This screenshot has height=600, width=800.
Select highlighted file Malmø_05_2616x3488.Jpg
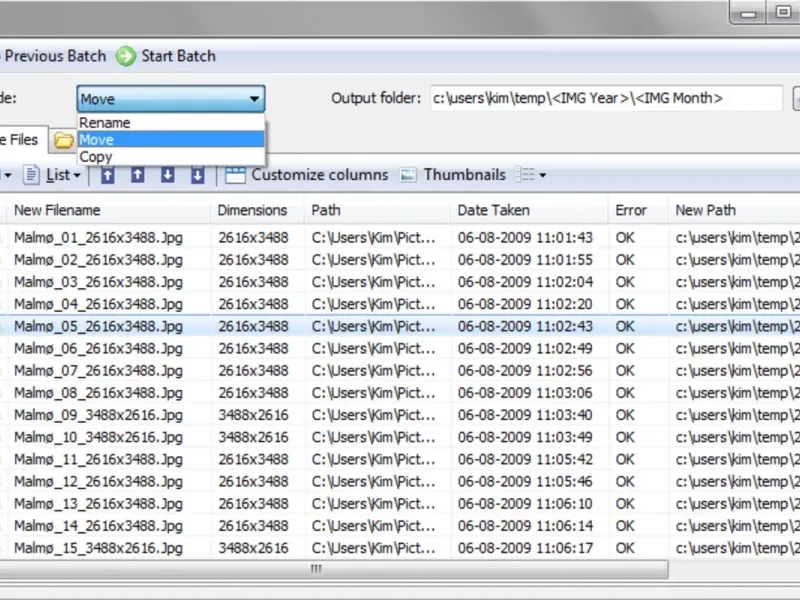pyautogui.click(x=98, y=327)
